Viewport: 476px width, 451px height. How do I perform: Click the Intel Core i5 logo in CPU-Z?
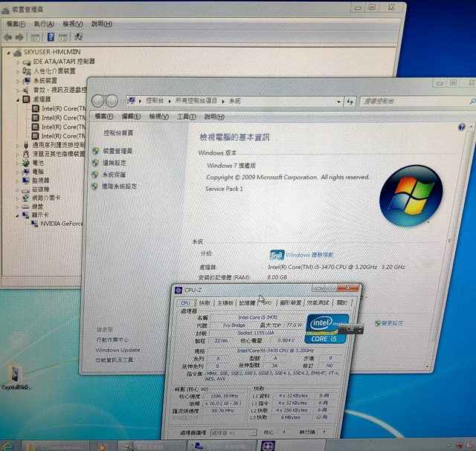click(x=329, y=329)
